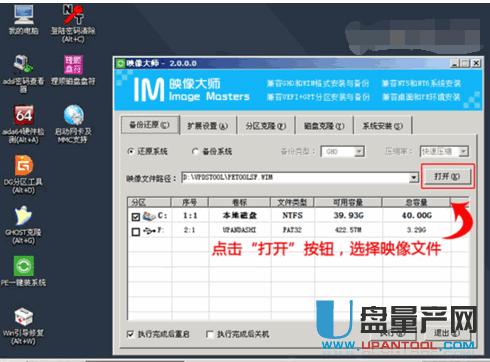Enable 执行完成后关机 checkbox
Viewport: 490px width, 362px height.
point(210,334)
